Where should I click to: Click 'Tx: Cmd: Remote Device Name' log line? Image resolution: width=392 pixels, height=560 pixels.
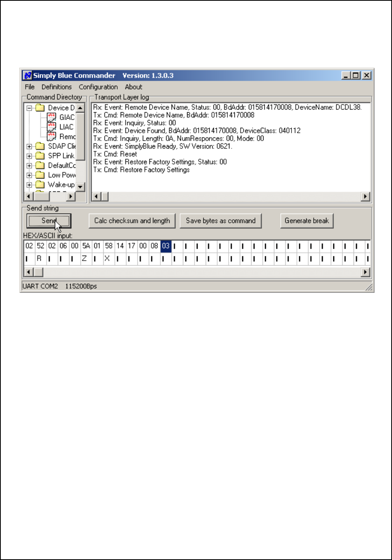174,115
